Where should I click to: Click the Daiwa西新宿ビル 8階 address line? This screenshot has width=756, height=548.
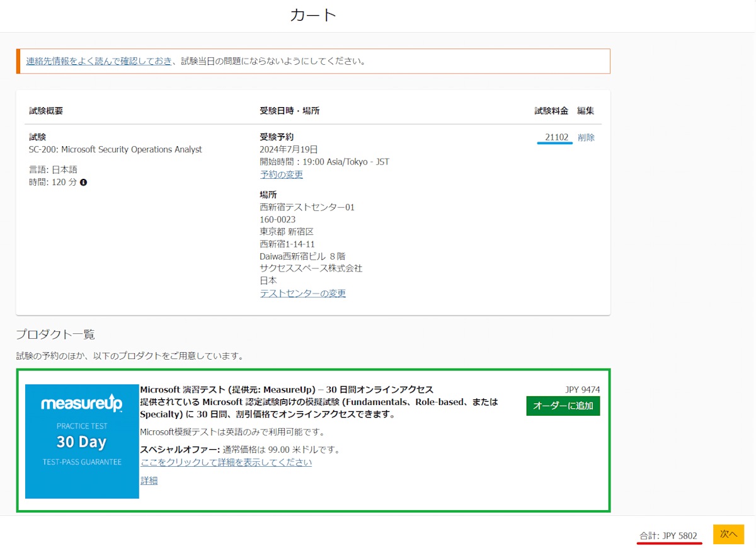pyautogui.click(x=302, y=256)
